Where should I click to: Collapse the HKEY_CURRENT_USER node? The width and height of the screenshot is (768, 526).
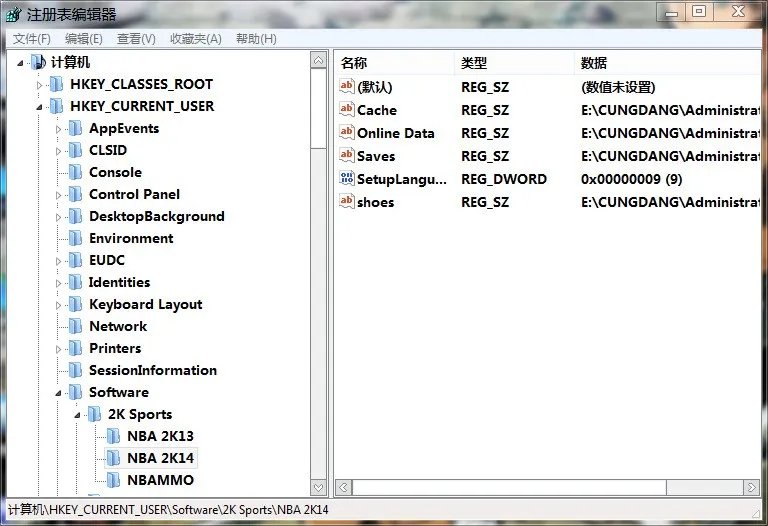39,107
